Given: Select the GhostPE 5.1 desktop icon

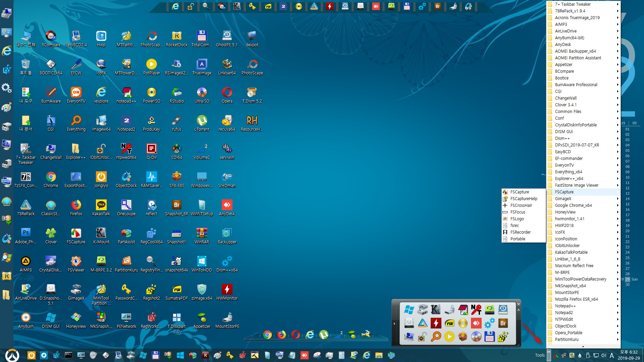Looking at the screenshot, I should 227,39.
